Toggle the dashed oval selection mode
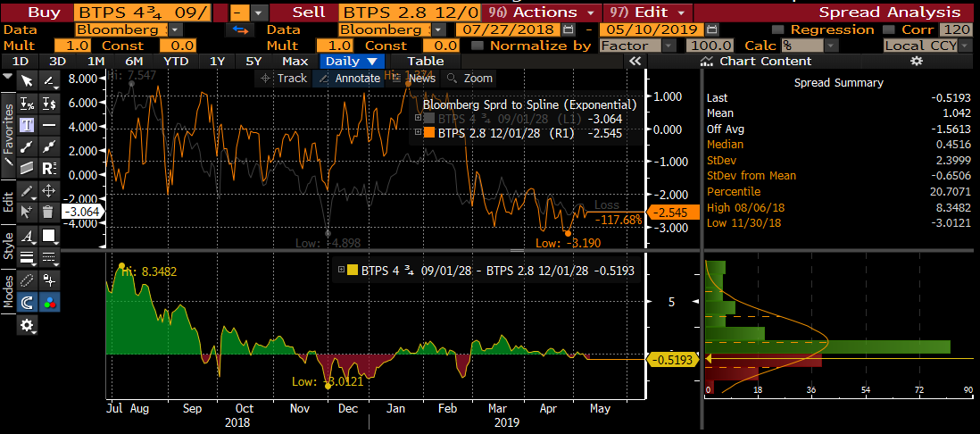 (x=27, y=280)
